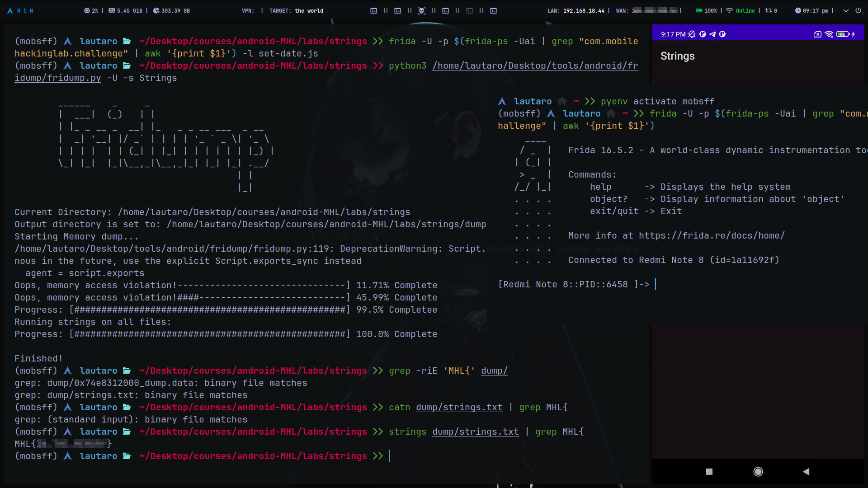Focus the empty prompt at terminal bottom

(x=389, y=456)
